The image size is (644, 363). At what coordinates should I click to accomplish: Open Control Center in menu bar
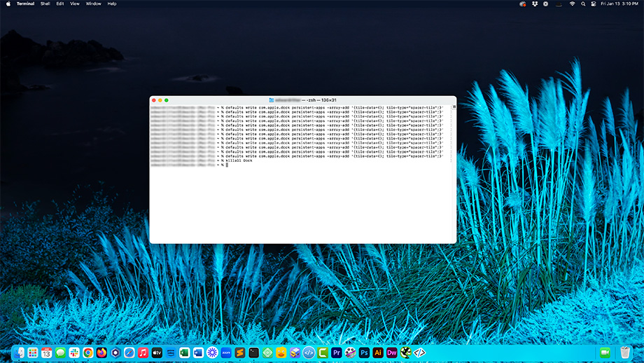pyautogui.click(x=594, y=4)
